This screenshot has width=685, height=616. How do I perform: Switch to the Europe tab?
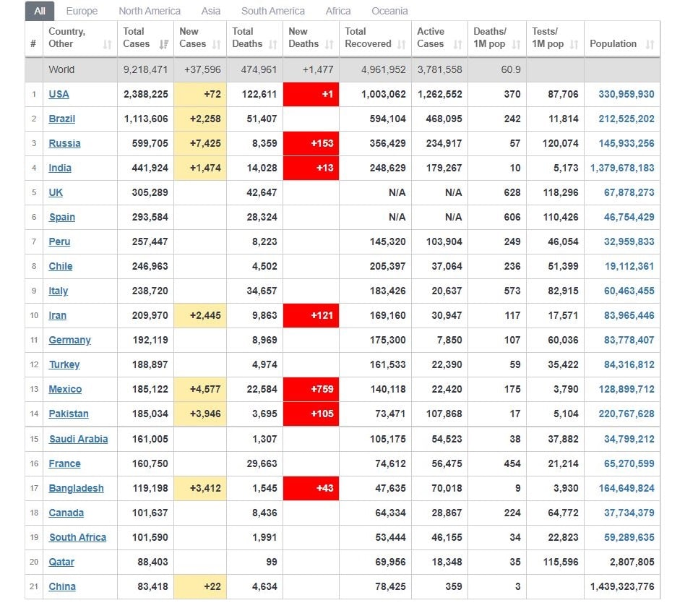tap(82, 11)
